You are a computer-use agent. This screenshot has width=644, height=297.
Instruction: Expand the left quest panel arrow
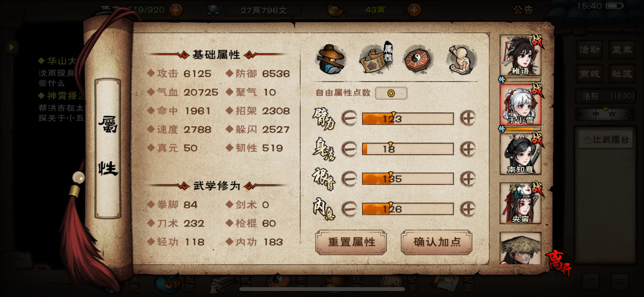tap(11, 47)
